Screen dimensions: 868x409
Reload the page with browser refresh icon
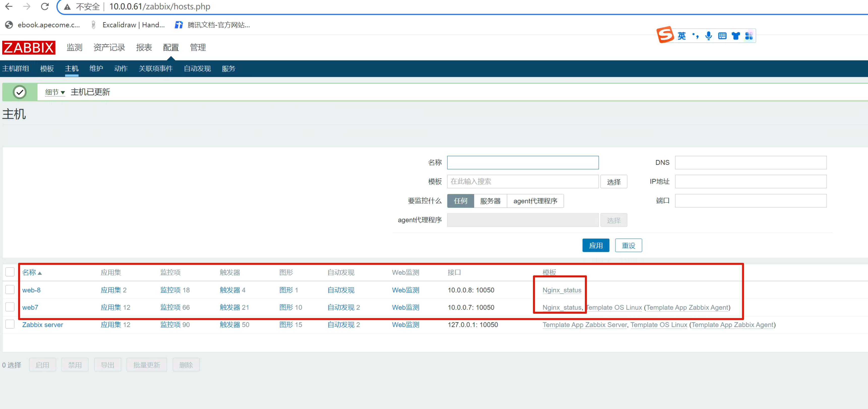point(45,6)
